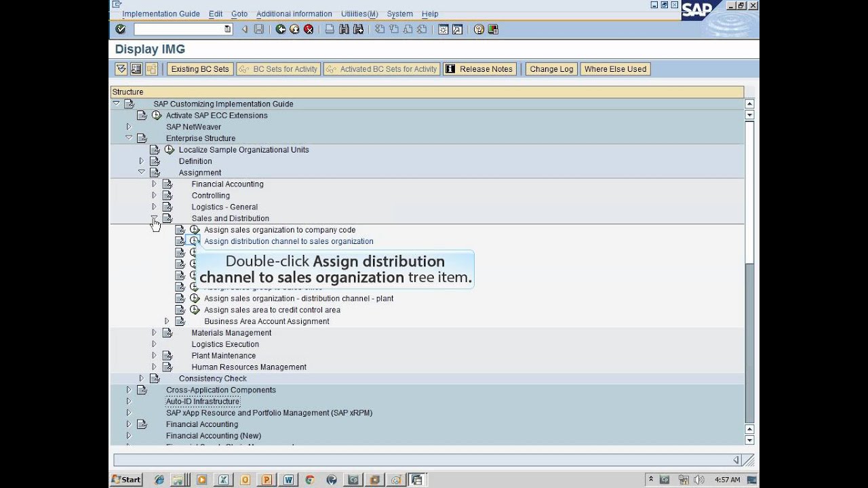Viewport: 868px width, 488px height.
Task: Click the green checkmark Enter icon
Action: pos(121,29)
